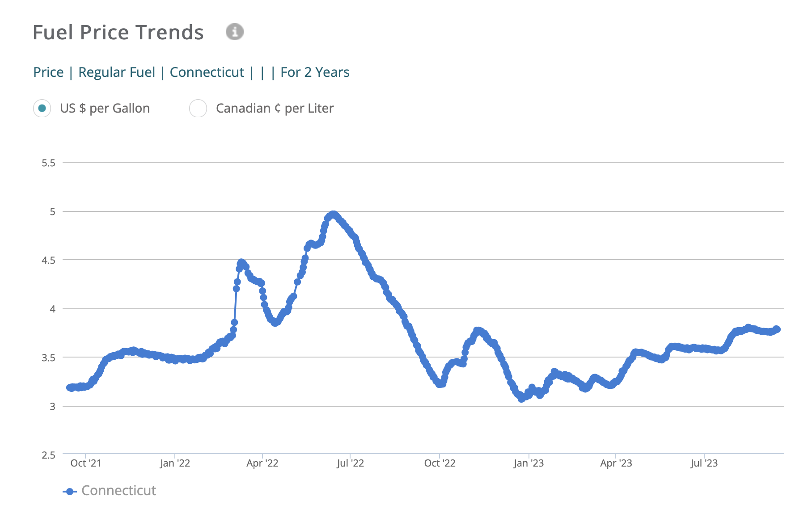This screenshot has width=812, height=505.
Task: Click the 5.5 y-axis label
Action: (x=48, y=163)
